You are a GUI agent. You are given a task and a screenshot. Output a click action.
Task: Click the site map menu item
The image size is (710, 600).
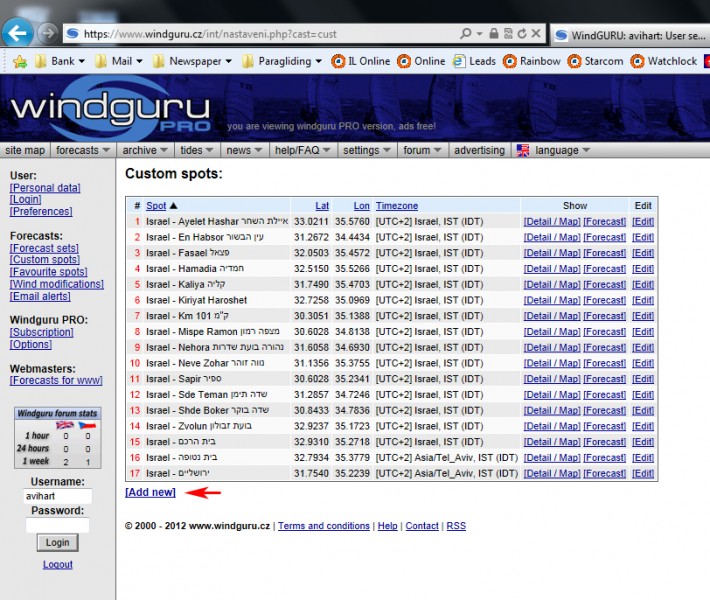(x=25, y=150)
